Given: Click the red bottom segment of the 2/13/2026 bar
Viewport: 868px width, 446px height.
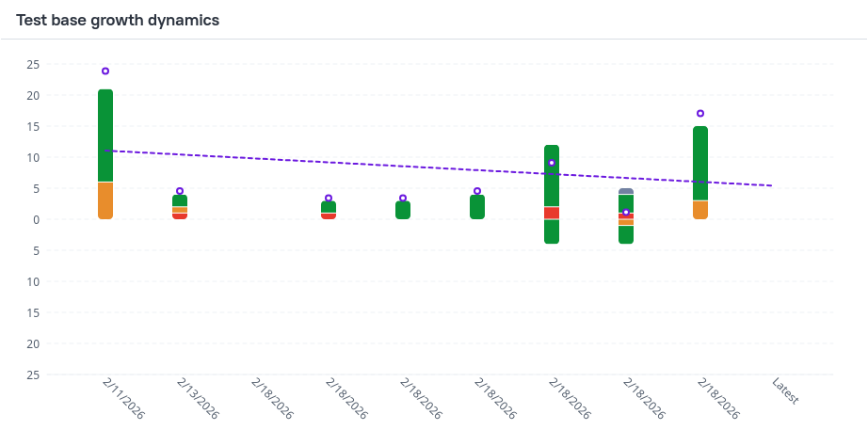Looking at the screenshot, I should [x=180, y=216].
